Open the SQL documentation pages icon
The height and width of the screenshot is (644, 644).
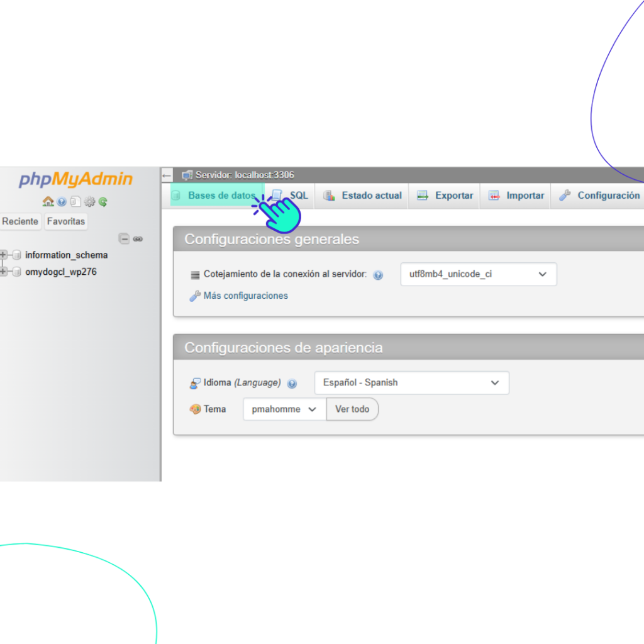tap(75, 201)
